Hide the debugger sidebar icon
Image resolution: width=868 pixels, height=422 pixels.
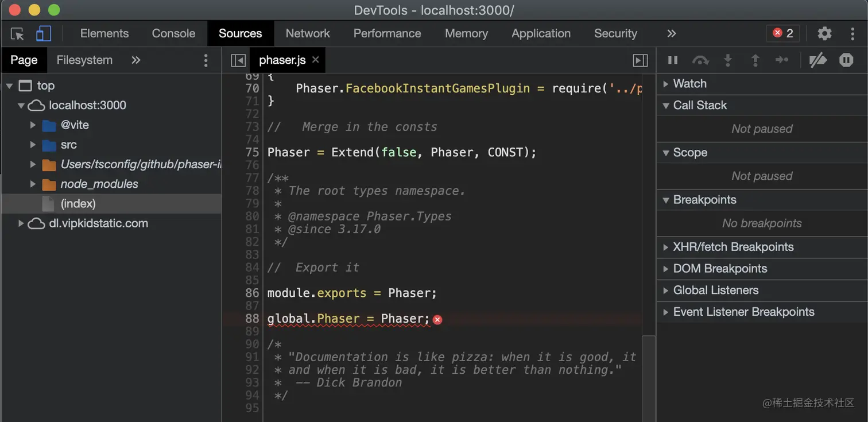pyautogui.click(x=641, y=60)
